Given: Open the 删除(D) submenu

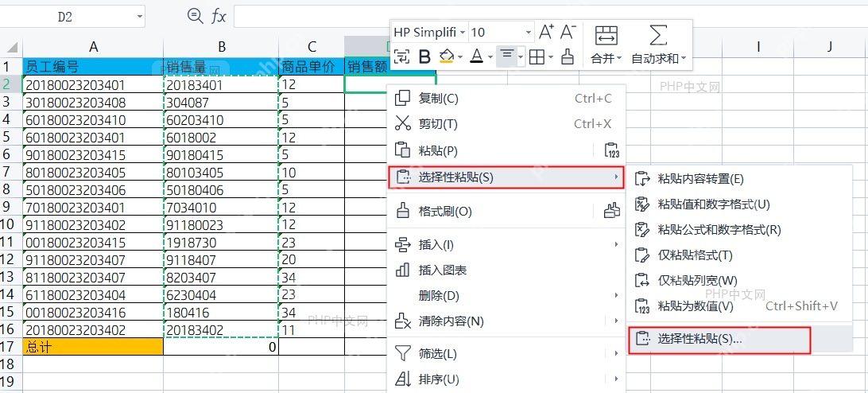Looking at the screenshot, I should 506,295.
